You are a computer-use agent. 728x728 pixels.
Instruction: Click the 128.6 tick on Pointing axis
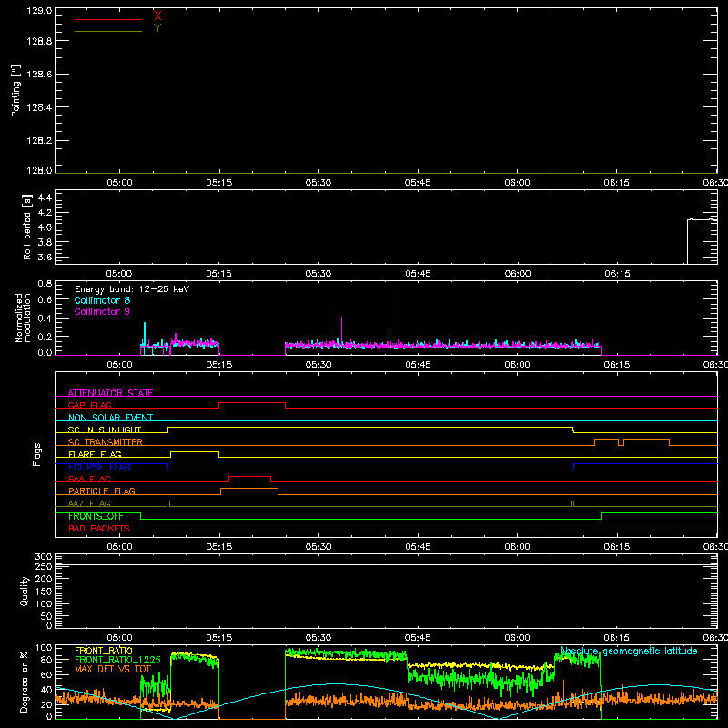point(39,75)
